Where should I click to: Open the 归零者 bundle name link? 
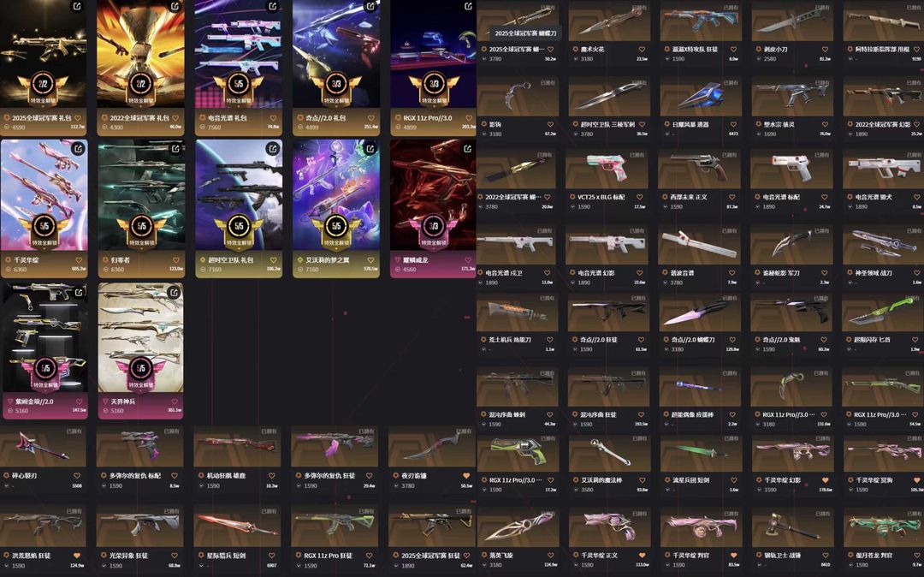click(120, 260)
